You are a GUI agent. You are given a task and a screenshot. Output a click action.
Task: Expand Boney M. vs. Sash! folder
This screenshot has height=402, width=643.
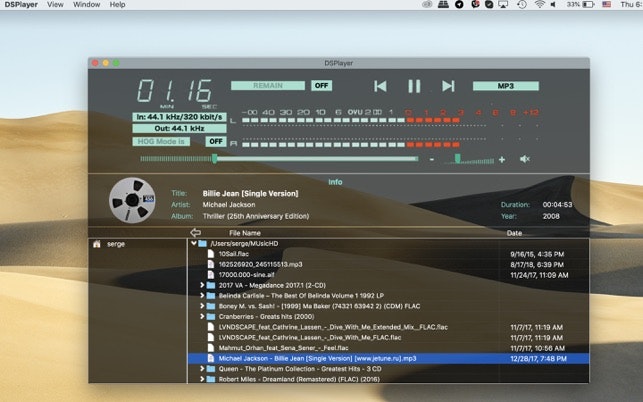[202, 306]
